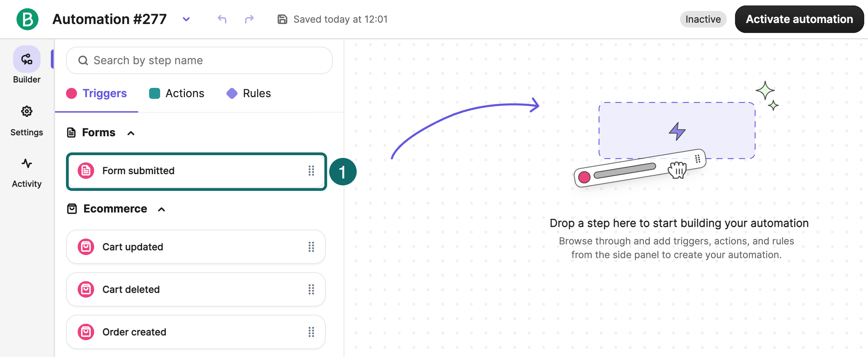
Task: Open the Builder panel
Action: [x=27, y=65]
